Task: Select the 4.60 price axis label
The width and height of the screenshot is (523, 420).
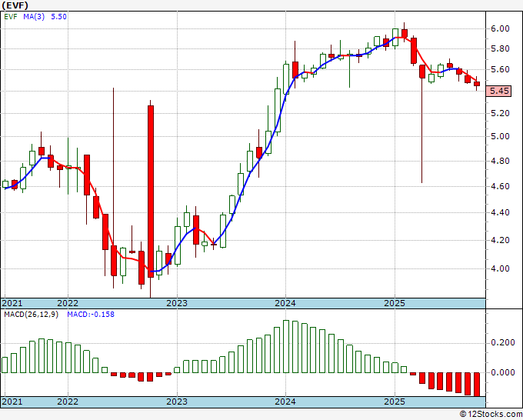Action: 500,186
